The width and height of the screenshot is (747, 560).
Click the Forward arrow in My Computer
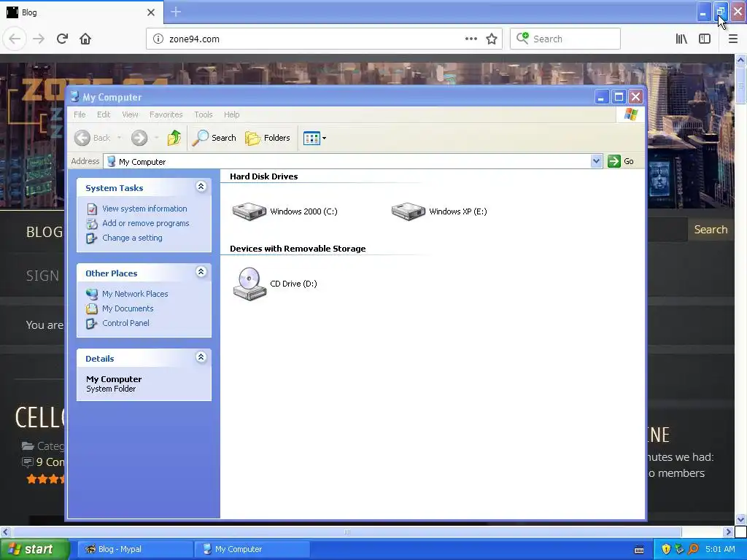point(139,138)
